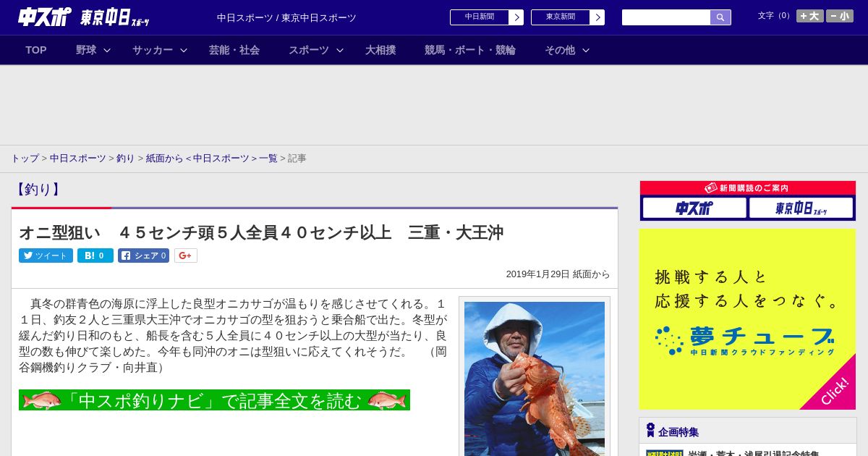Viewport: 868px width, 456px height.
Task: Increase text size with ＋大 button
Action: (x=810, y=16)
